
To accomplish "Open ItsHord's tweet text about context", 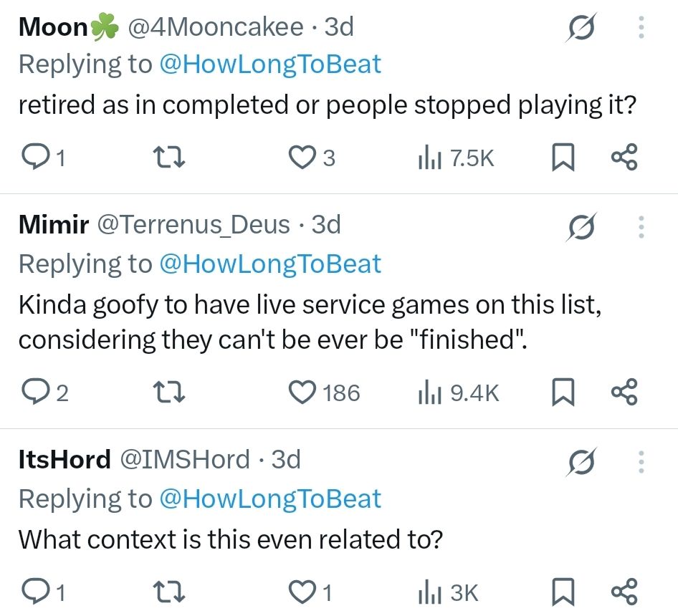I will point(230,539).
